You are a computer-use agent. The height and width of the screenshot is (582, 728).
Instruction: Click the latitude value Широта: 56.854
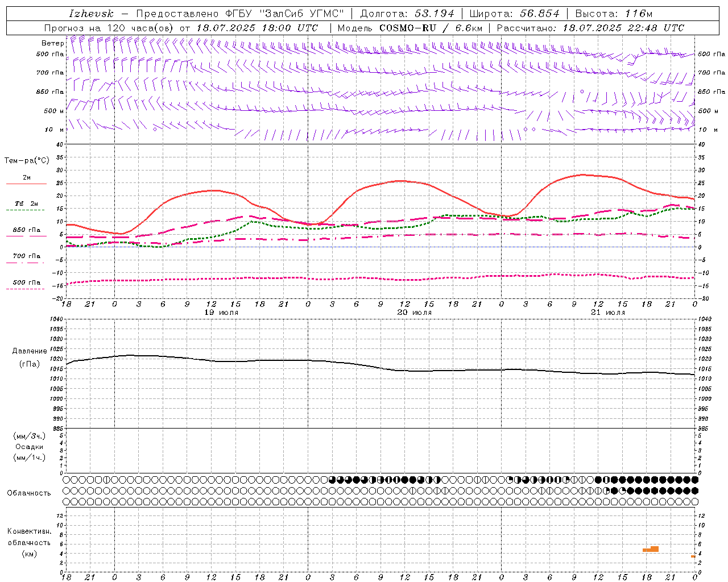[514, 14]
